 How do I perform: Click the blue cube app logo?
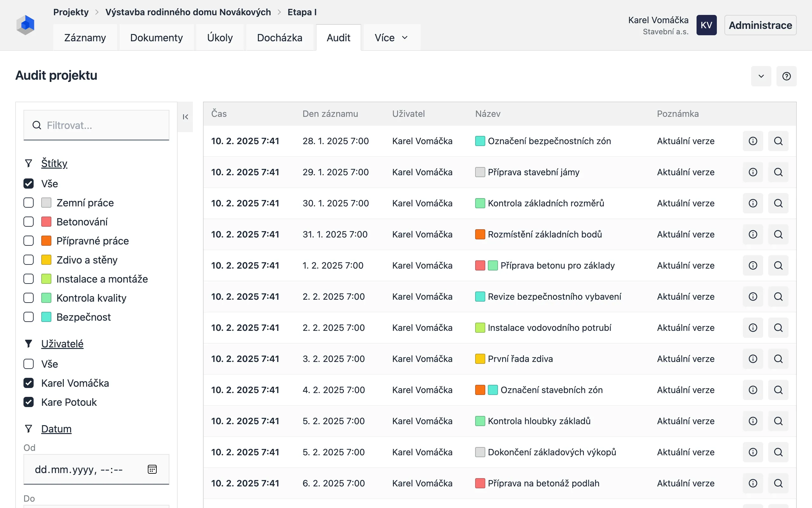tap(25, 25)
